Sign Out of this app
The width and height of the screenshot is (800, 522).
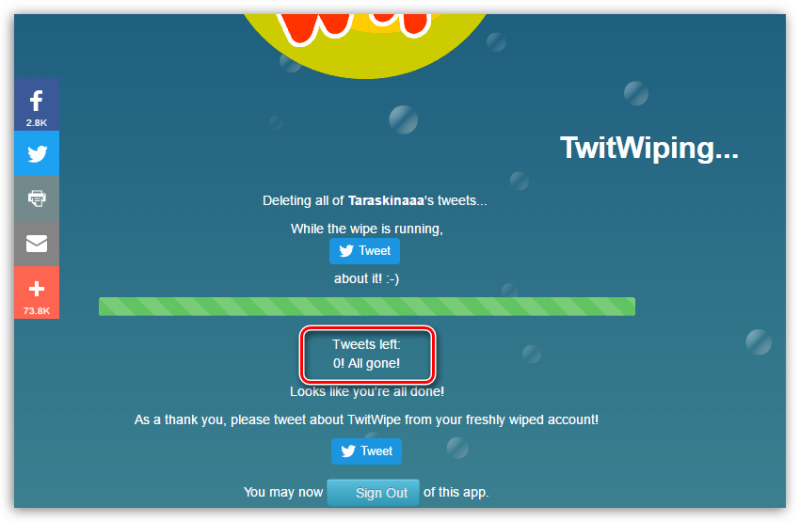click(373, 492)
